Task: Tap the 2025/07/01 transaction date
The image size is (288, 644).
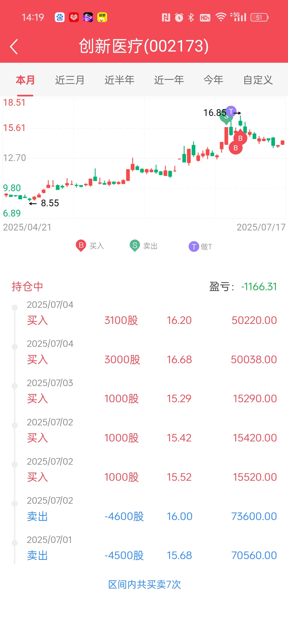Action: pyautogui.click(x=49, y=540)
